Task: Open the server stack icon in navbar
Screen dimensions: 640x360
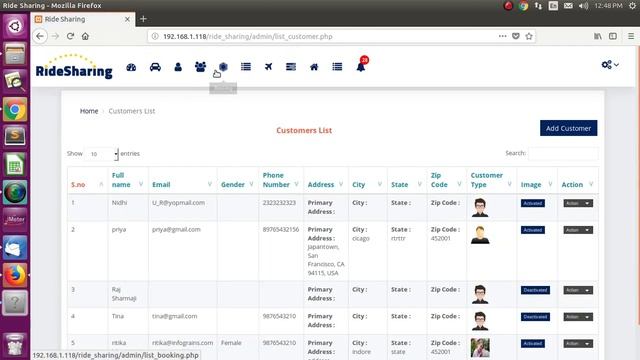Action: (x=291, y=67)
